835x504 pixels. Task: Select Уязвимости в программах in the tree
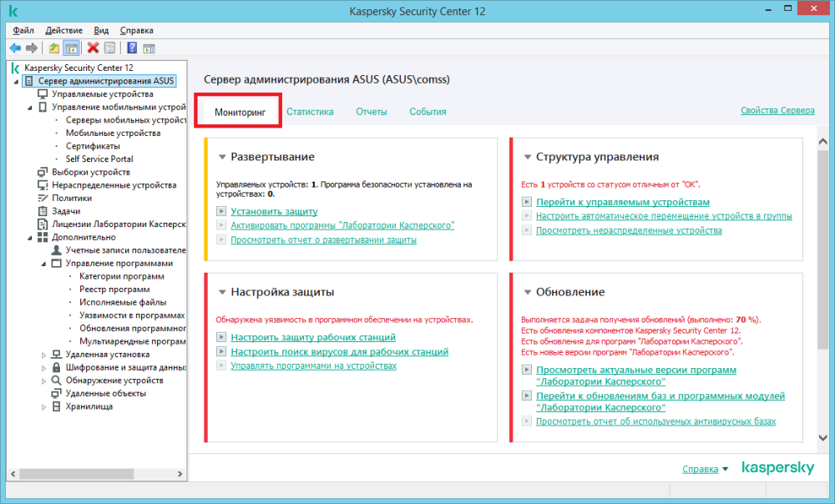coord(132,315)
